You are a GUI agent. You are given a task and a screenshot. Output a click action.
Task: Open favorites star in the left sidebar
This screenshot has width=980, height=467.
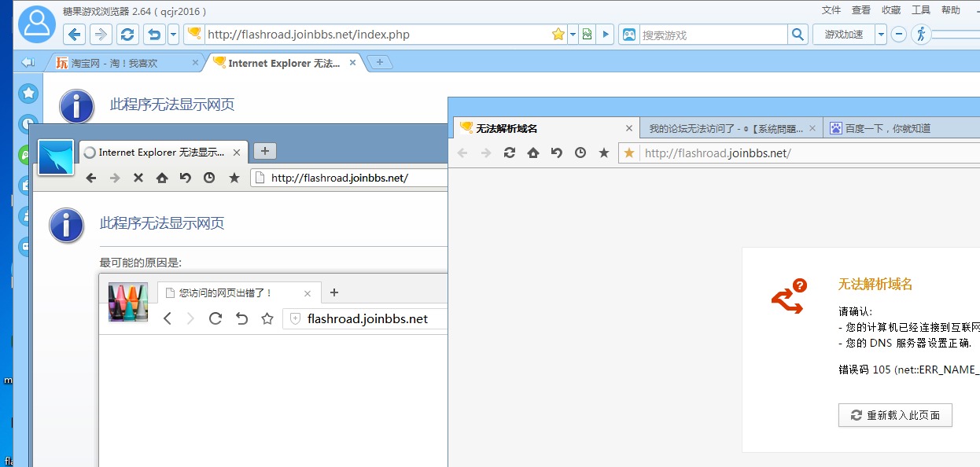click(x=29, y=94)
